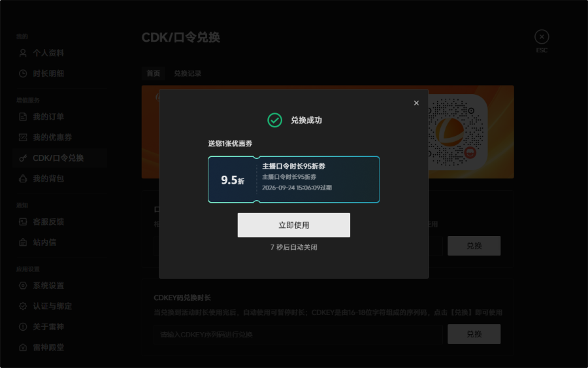Click the 9.5折 coupon card
The image size is (588, 368).
293,180
